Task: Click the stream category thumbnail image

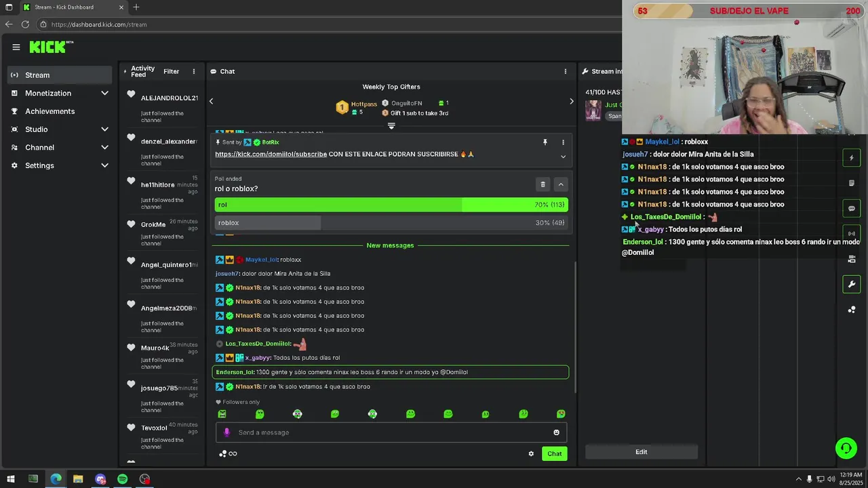Action: coord(593,110)
